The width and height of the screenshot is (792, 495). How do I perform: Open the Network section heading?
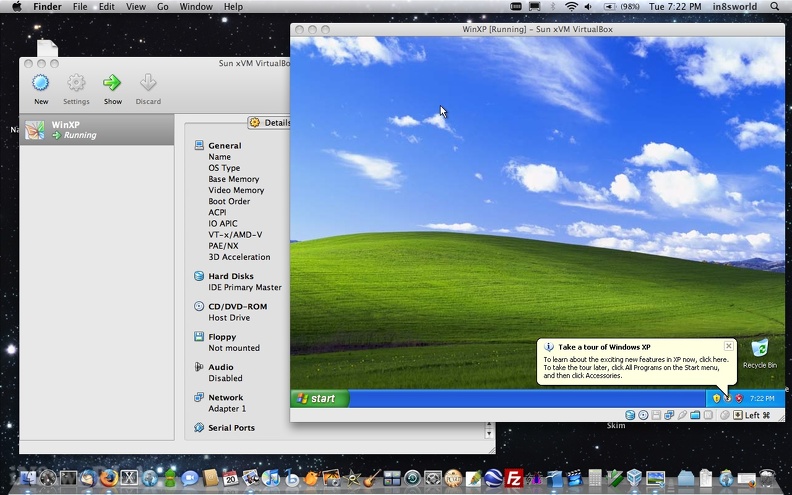click(225, 398)
